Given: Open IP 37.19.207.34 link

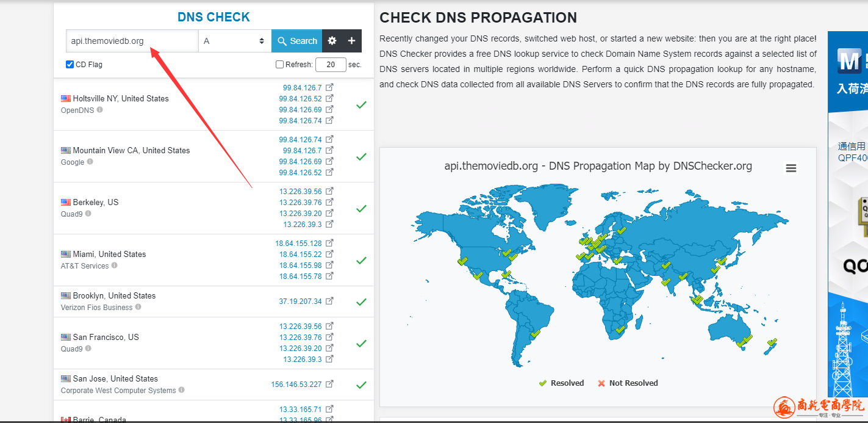Looking at the screenshot, I should [x=300, y=301].
